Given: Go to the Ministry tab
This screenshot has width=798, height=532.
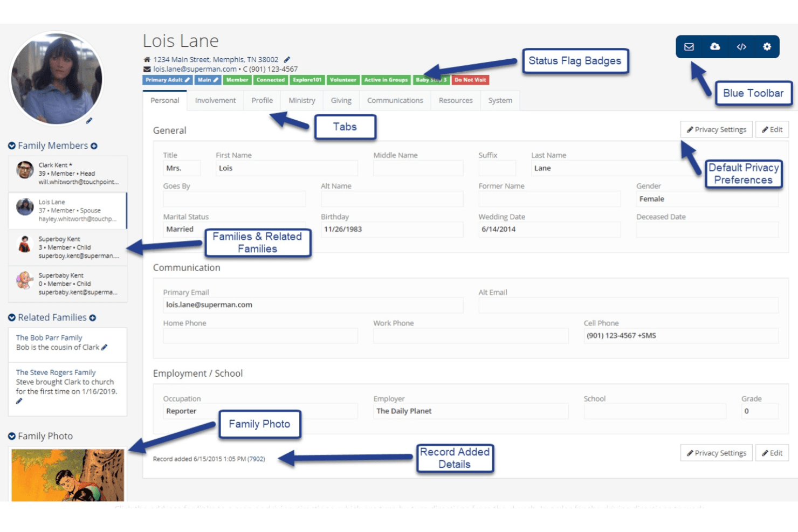Looking at the screenshot, I should tap(301, 101).
